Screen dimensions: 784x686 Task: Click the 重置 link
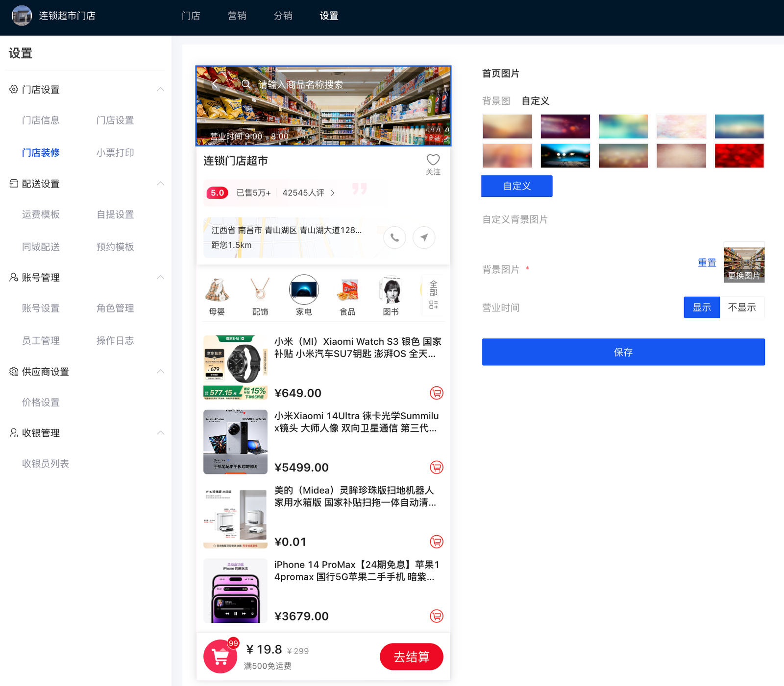pos(707,263)
